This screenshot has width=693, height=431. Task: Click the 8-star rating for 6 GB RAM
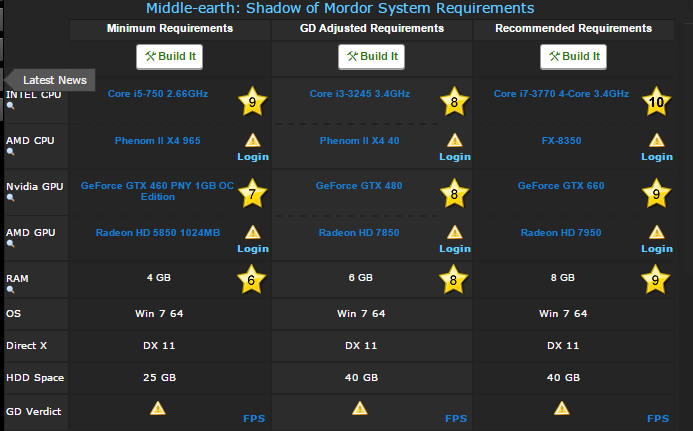[453, 280]
